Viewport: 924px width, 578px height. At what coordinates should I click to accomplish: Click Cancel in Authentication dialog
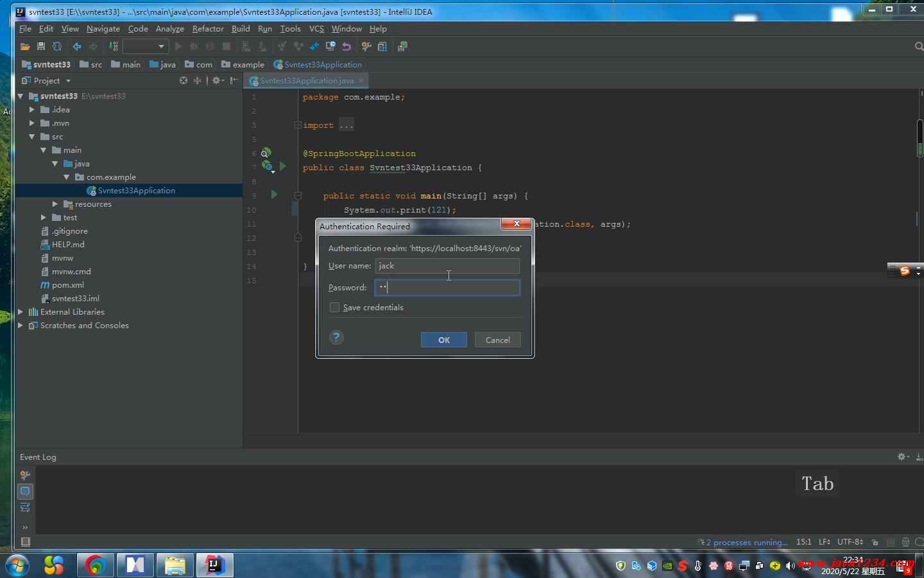pyautogui.click(x=498, y=340)
